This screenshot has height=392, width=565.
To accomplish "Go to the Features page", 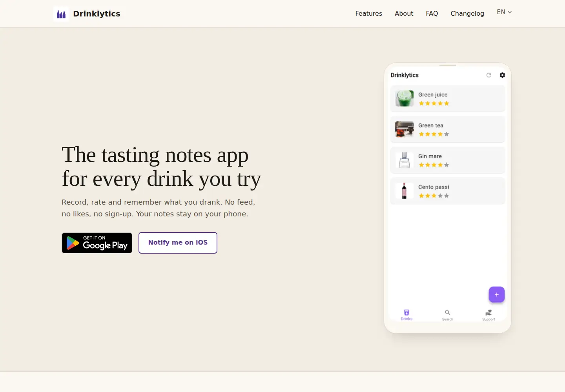I will click(368, 13).
